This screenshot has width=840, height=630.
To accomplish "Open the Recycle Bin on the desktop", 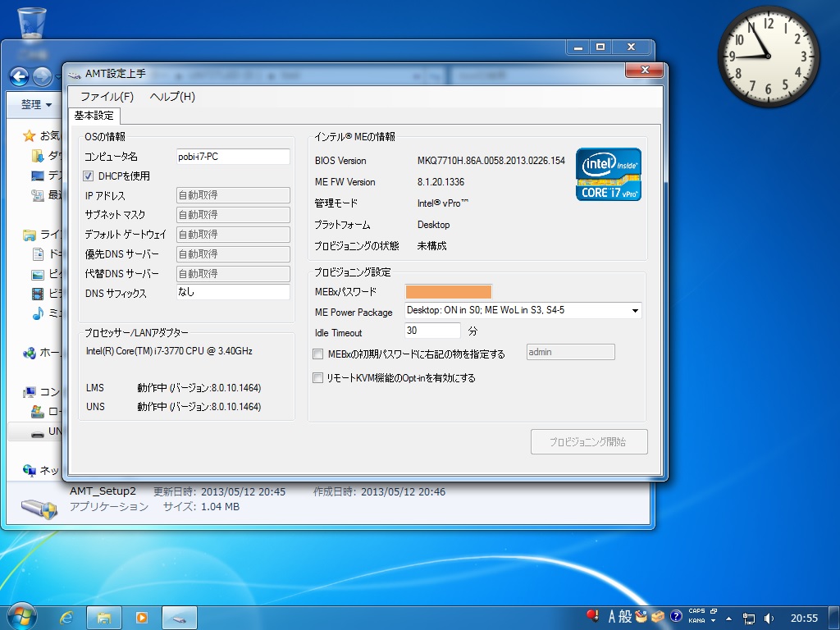I will pos(32,23).
